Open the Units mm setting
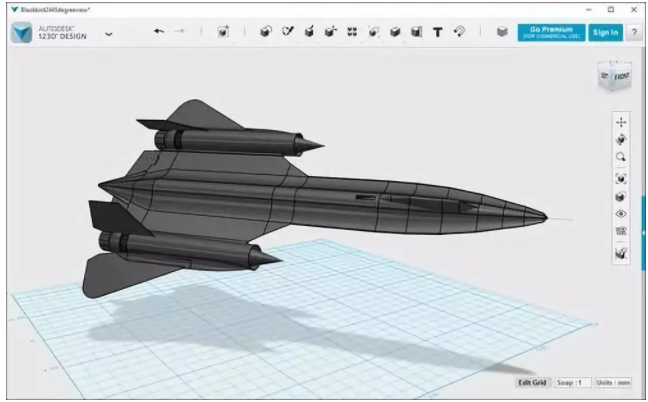 tap(614, 383)
